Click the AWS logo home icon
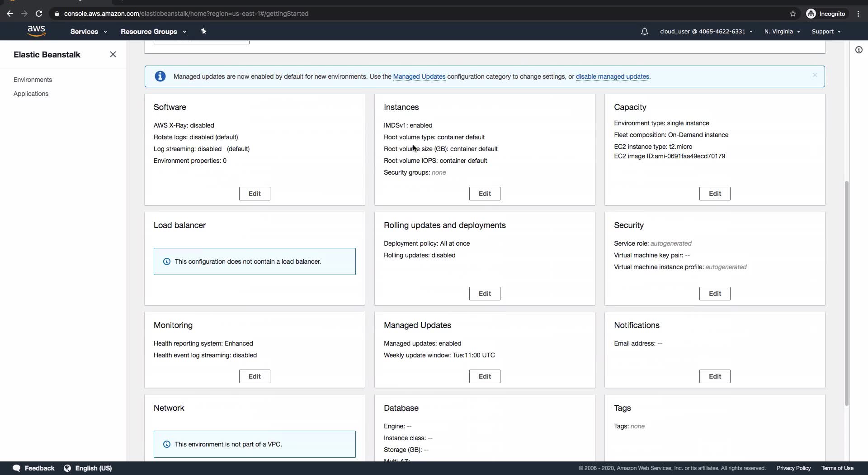This screenshot has width=868, height=475. pos(36,31)
